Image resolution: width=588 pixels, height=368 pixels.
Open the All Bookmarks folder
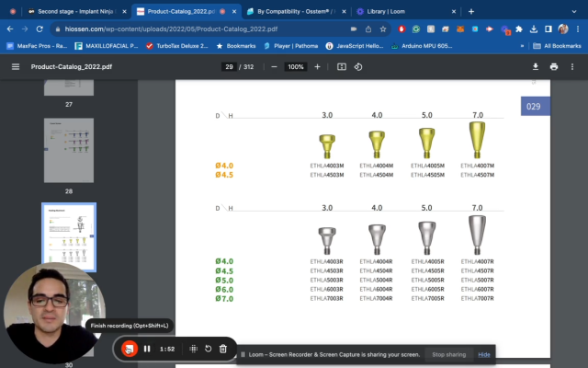coord(556,45)
